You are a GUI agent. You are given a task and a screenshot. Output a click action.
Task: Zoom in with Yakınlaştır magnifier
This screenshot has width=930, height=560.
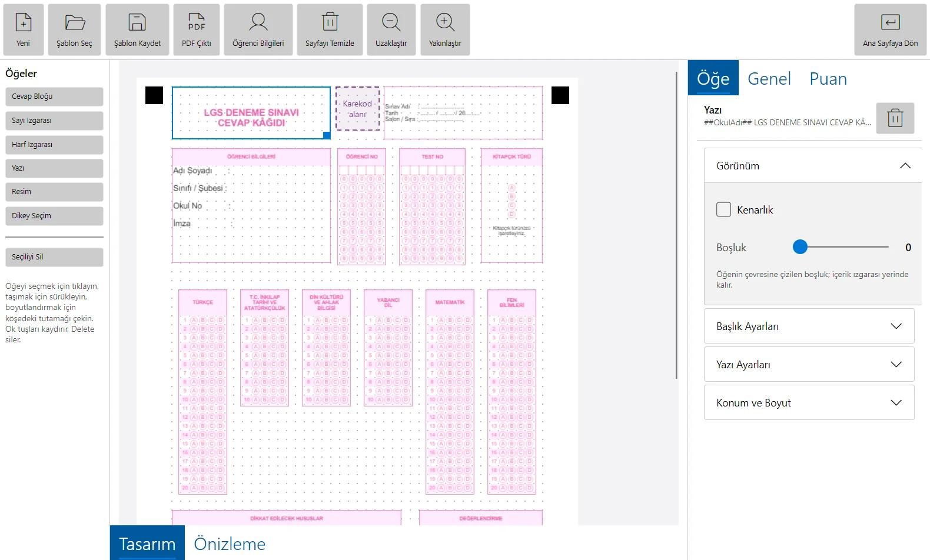click(x=446, y=22)
